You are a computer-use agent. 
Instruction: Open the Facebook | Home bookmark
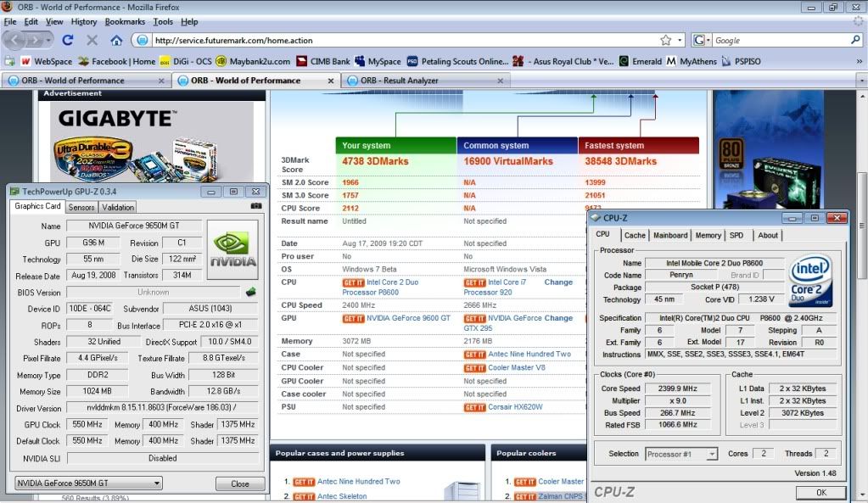pyautogui.click(x=116, y=61)
